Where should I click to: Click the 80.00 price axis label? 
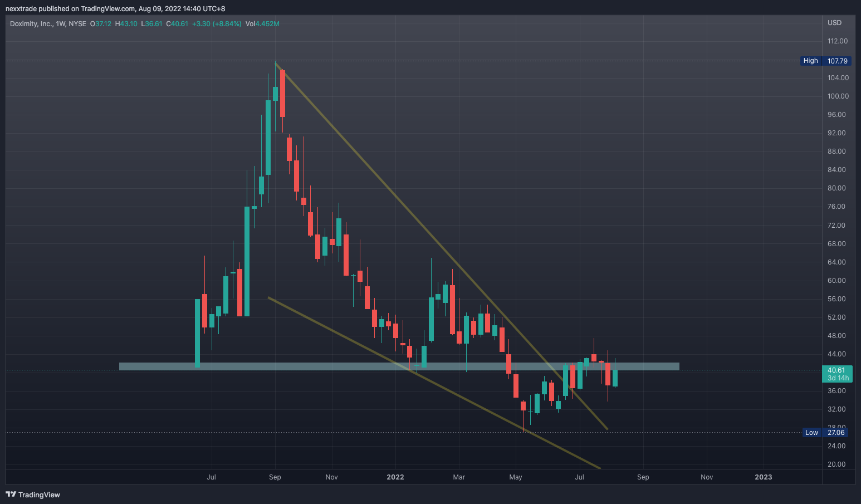click(836, 188)
